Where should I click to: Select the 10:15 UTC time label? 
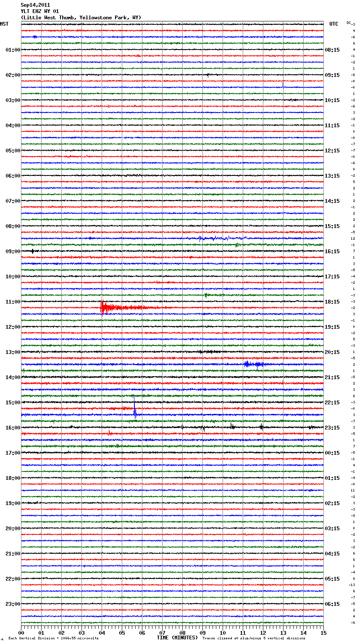332,100
